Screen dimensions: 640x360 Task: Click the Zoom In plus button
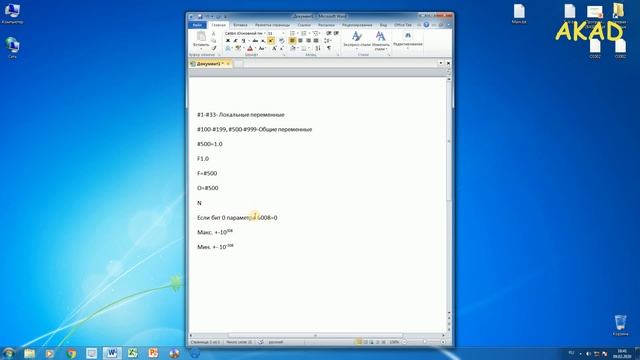(443, 342)
